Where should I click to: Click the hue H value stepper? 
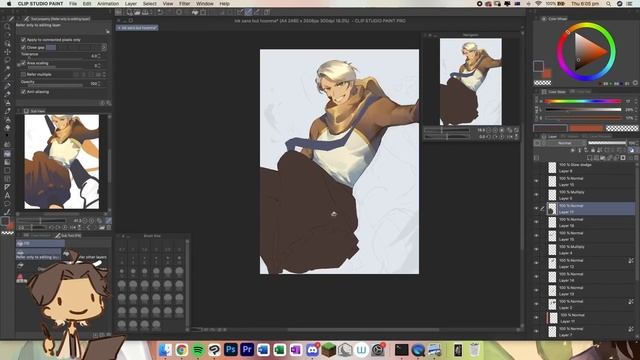(636, 101)
